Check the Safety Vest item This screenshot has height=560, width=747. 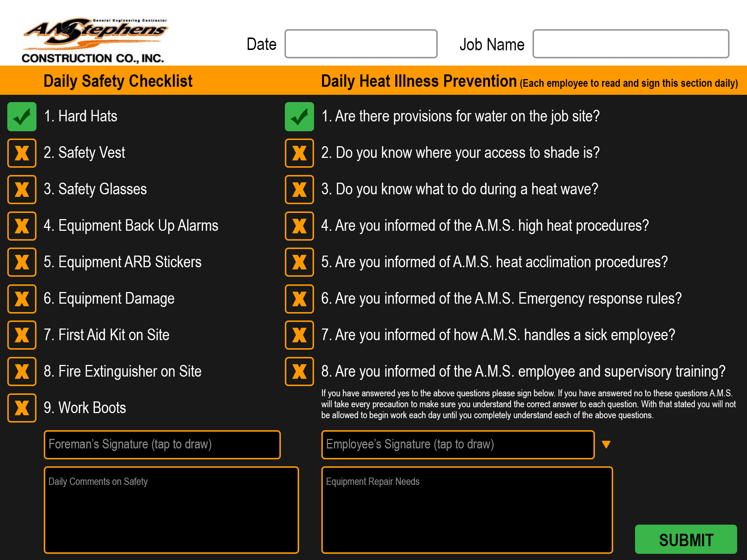[x=22, y=153]
